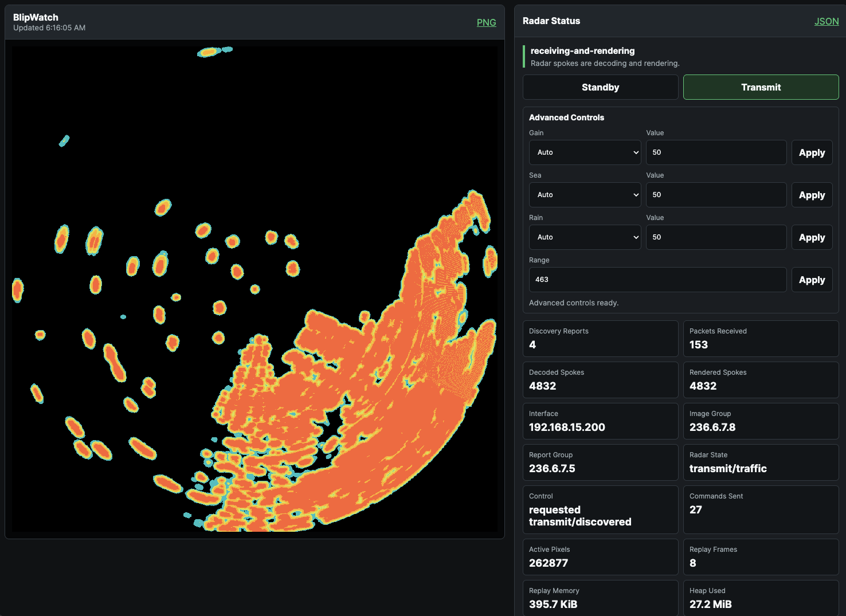Screen dimensions: 846x616
Task: Click the Transmit button
Action: (761, 87)
